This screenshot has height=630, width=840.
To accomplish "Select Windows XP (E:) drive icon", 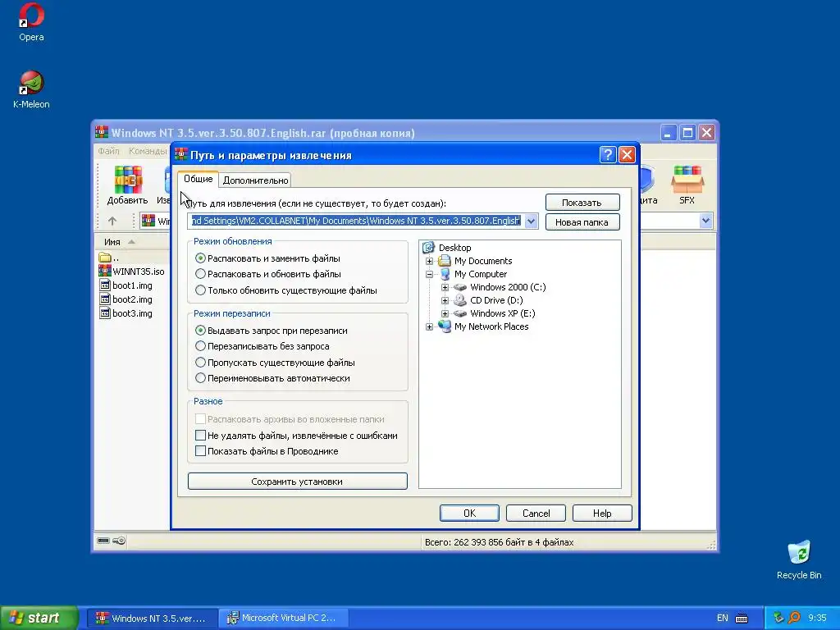I will pos(459,313).
